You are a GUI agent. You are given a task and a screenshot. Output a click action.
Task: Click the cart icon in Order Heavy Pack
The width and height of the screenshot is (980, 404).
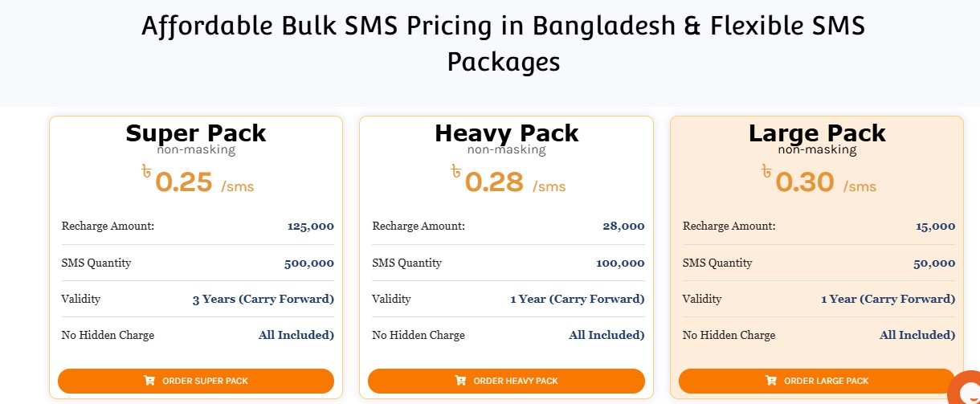click(460, 381)
